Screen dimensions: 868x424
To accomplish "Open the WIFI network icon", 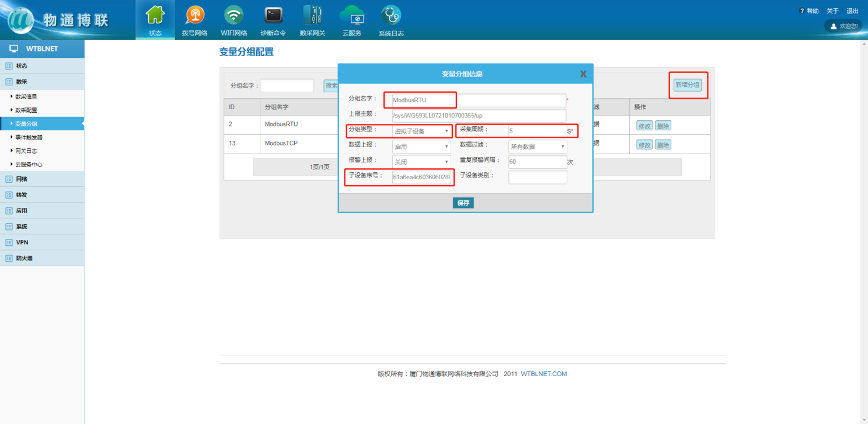I will tap(233, 15).
